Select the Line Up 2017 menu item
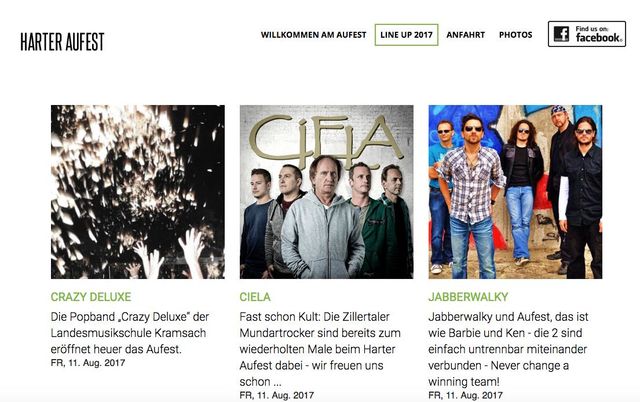 406,35
